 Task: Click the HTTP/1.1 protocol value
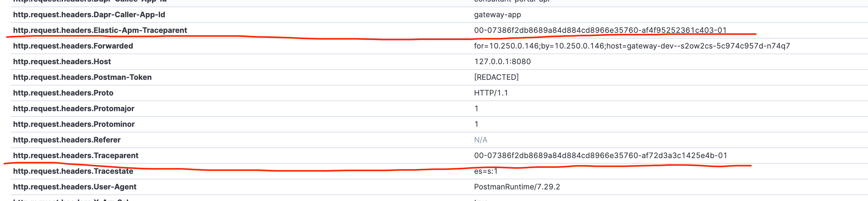click(491, 93)
